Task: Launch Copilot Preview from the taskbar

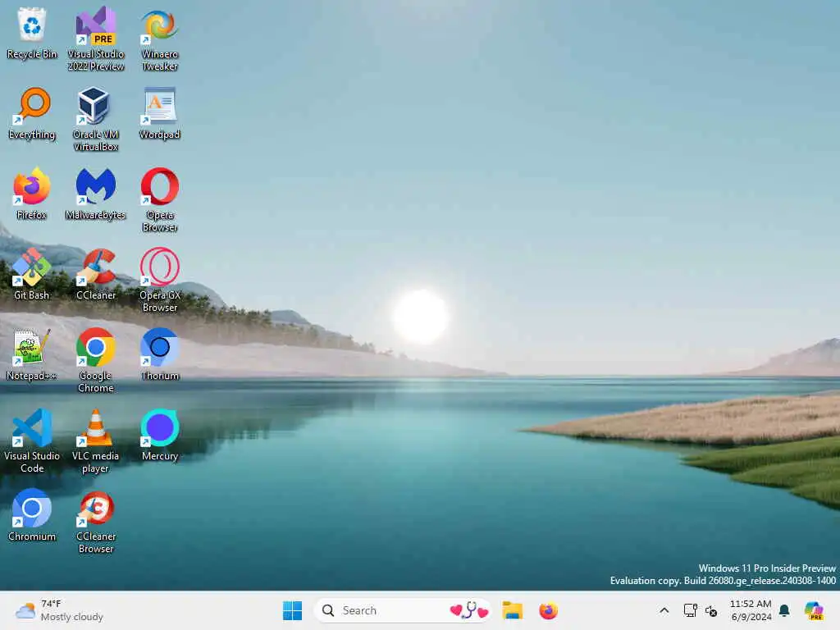Action: pos(814,610)
